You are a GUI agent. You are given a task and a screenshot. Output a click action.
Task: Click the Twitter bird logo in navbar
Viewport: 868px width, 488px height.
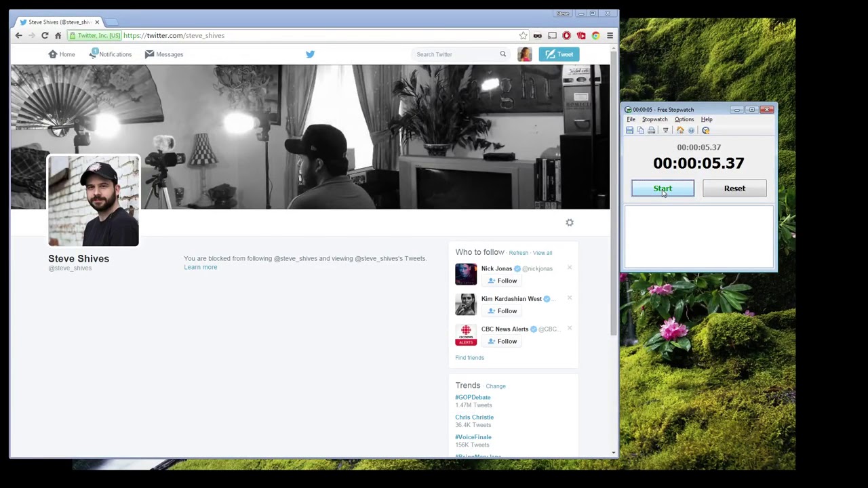pyautogui.click(x=310, y=54)
